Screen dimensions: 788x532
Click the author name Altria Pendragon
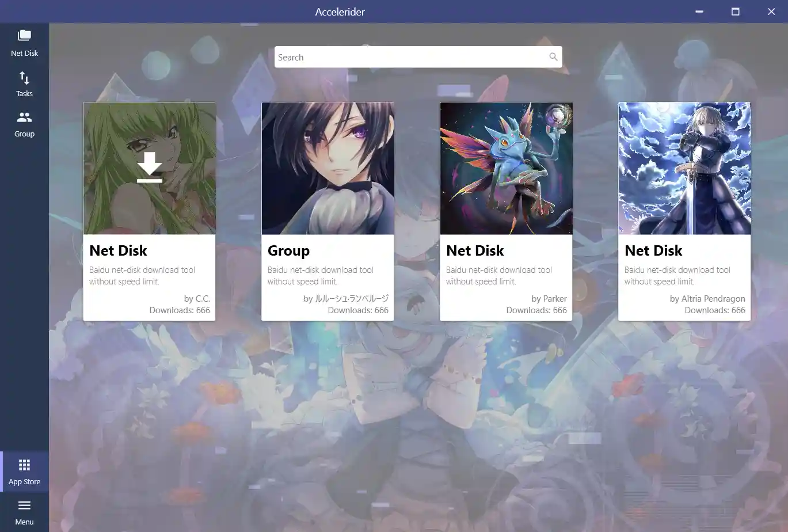click(707, 298)
